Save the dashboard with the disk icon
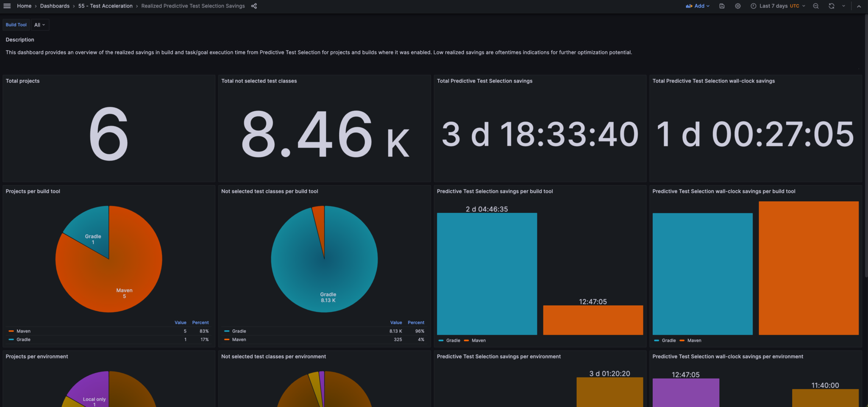The height and width of the screenshot is (407, 868). click(722, 6)
